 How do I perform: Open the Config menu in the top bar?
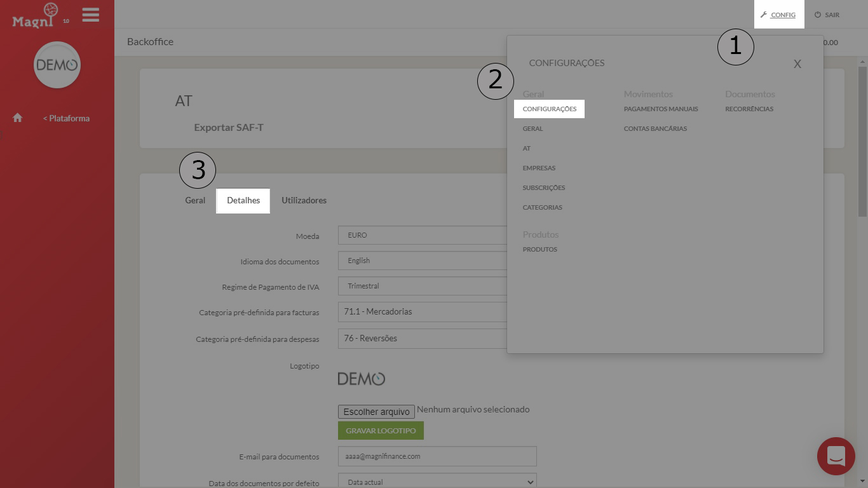(x=778, y=15)
